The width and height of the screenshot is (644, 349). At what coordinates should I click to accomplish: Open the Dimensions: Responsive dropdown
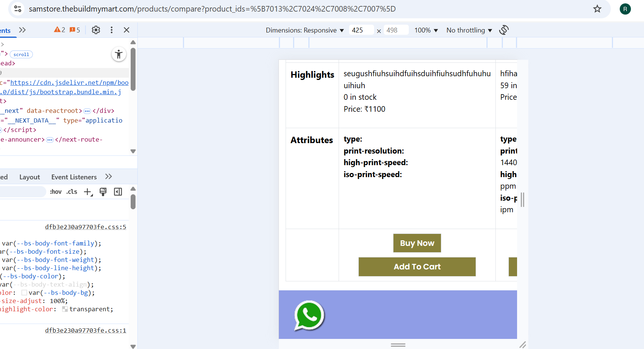click(x=305, y=30)
